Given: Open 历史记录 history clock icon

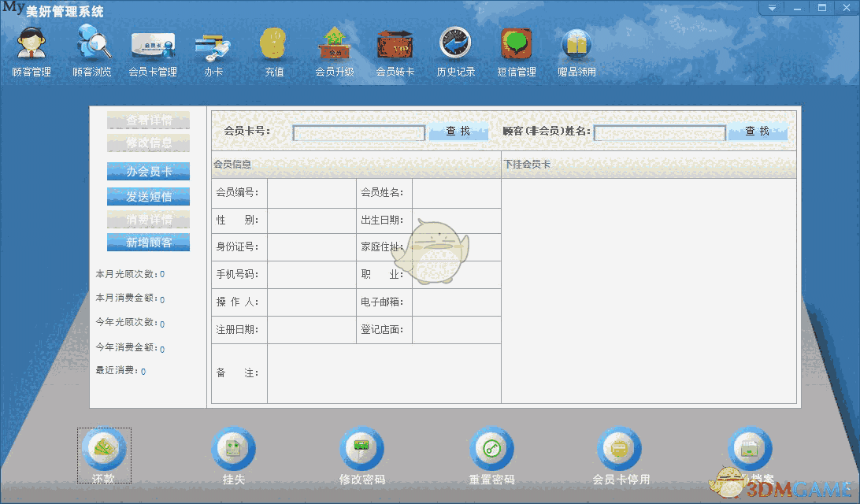Looking at the screenshot, I should point(455,43).
